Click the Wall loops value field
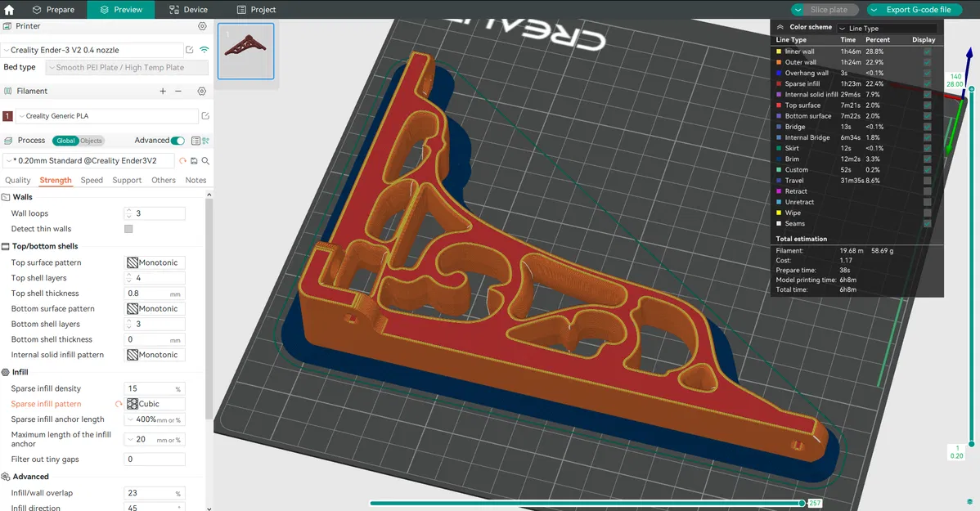The width and height of the screenshot is (980, 511). coord(155,213)
